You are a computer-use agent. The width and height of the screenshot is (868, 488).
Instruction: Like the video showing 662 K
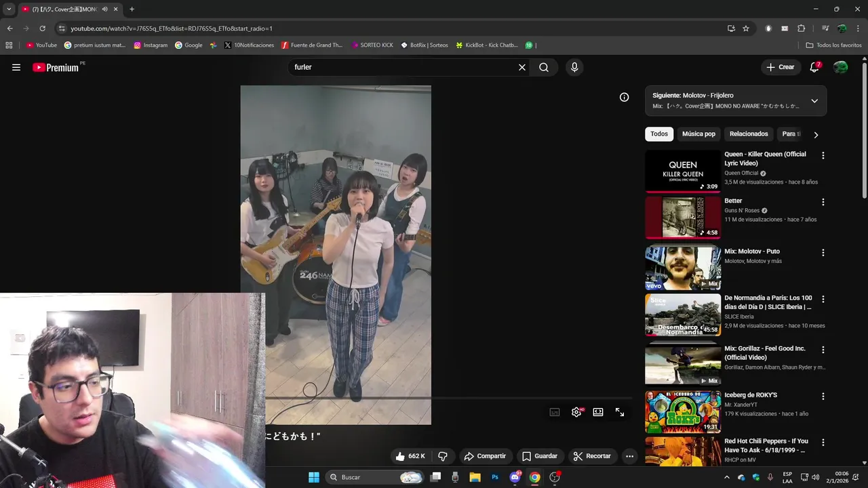(x=410, y=456)
